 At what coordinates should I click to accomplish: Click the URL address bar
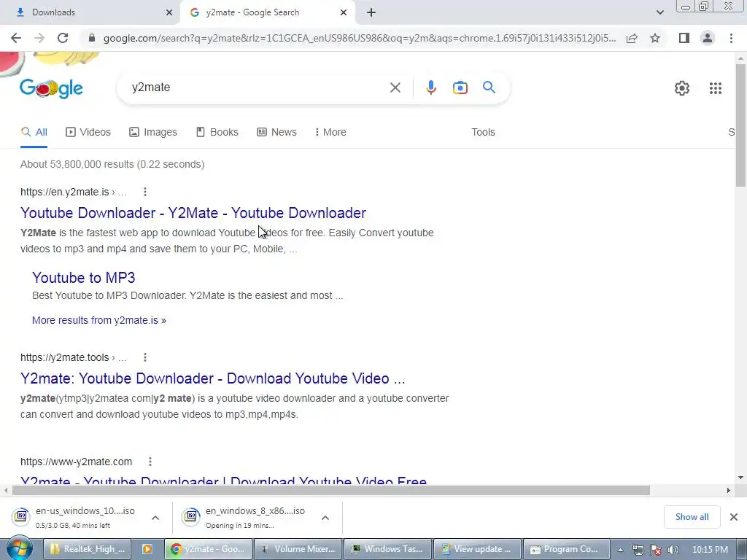(360, 38)
